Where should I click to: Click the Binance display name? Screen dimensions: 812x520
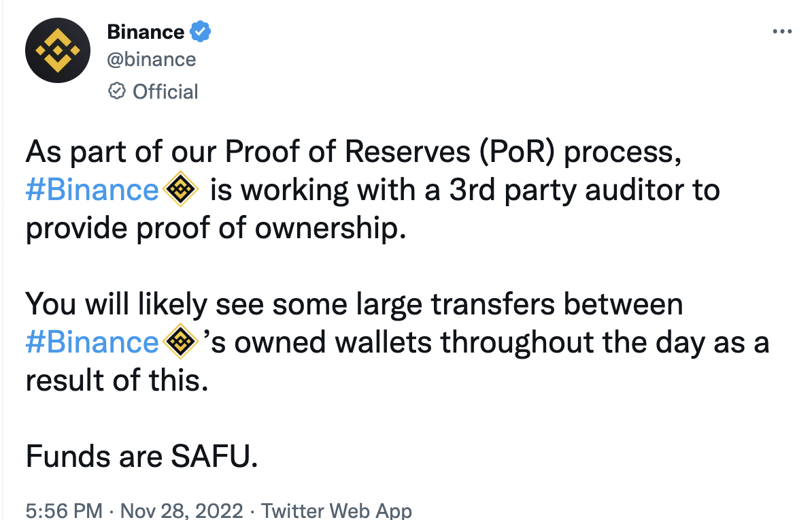coord(146,31)
